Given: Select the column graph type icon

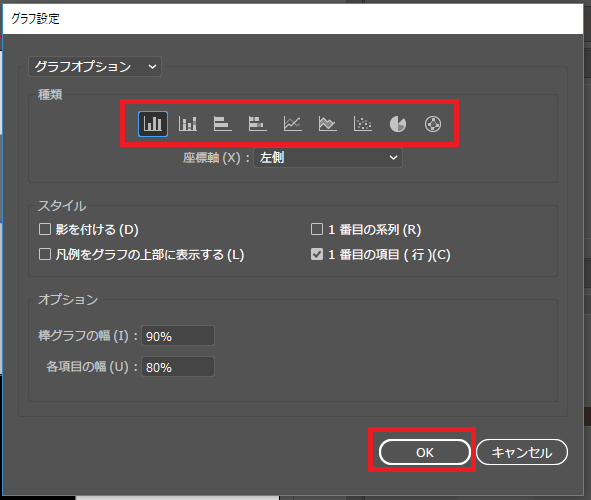Looking at the screenshot, I should coord(153,124).
